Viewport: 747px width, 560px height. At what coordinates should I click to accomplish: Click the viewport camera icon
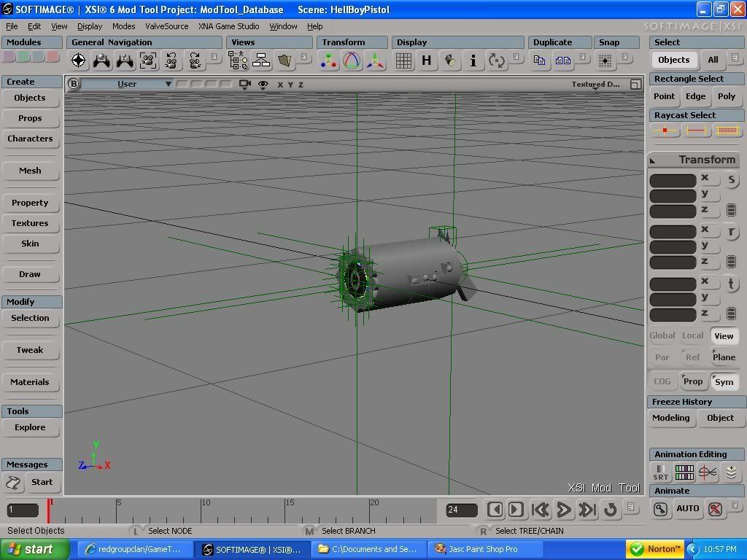(x=245, y=85)
